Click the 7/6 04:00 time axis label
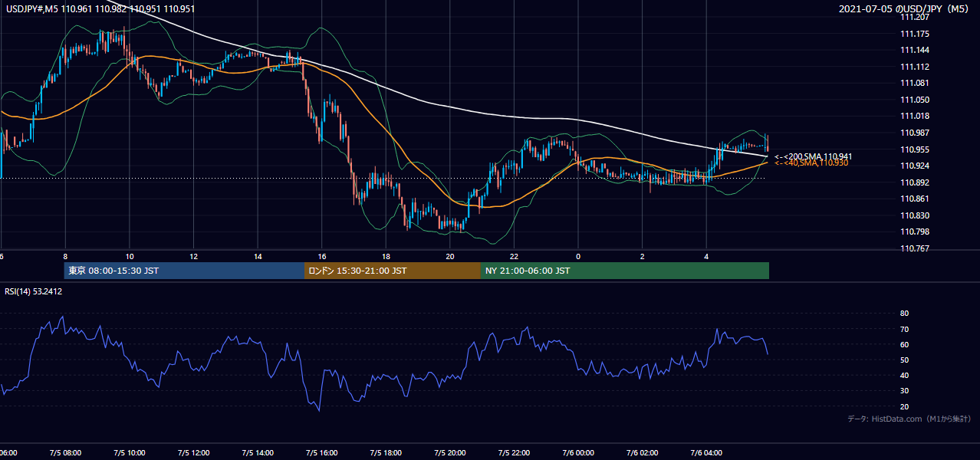The image size is (980, 460). tap(707, 453)
